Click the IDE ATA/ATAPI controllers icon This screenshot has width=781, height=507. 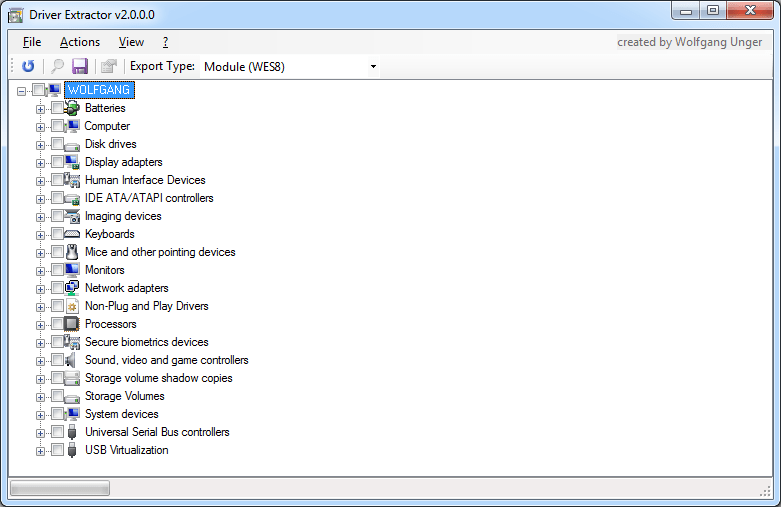pos(72,199)
